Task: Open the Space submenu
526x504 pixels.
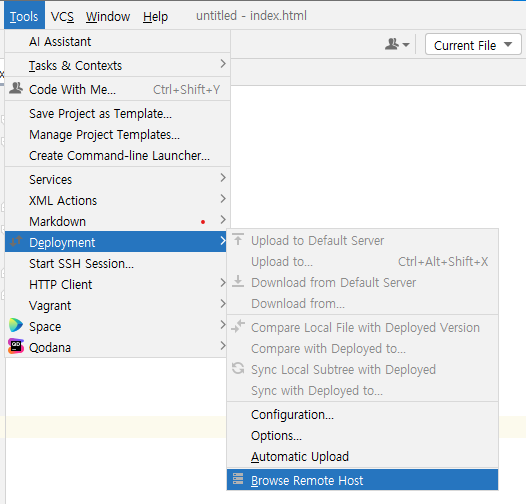Action: [x=116, y=326]
